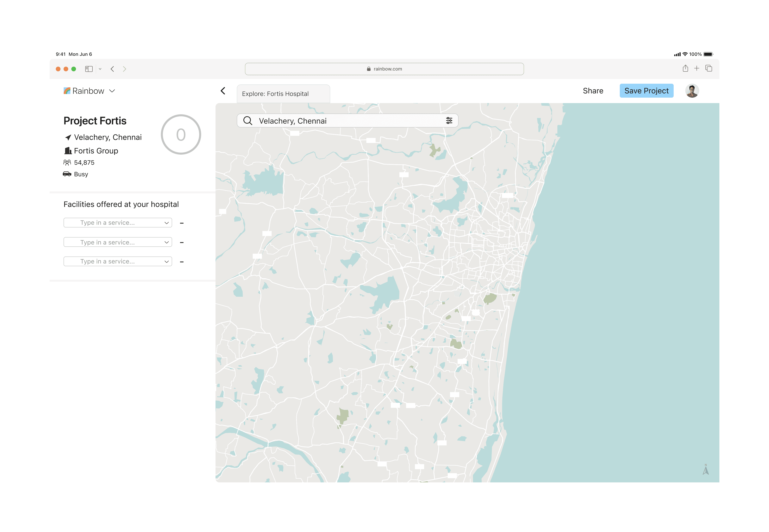Remove the first service row with minus
The image size is (769, 532).
point(182,223)
